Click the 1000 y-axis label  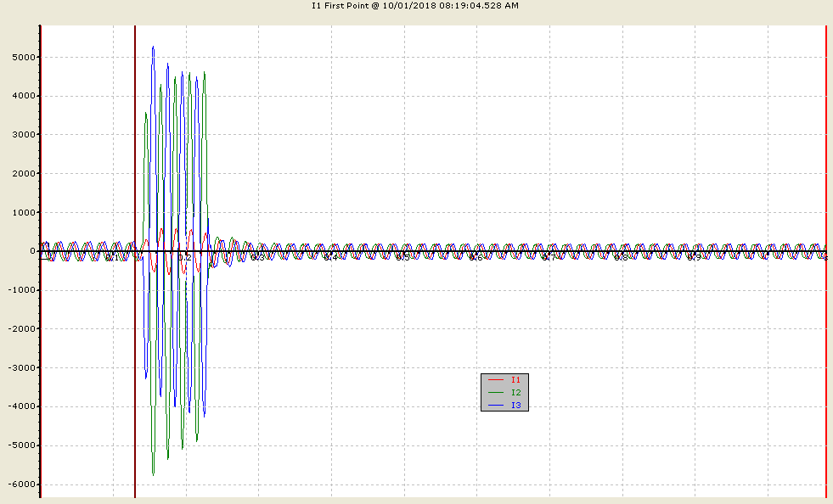pos(24,212)
